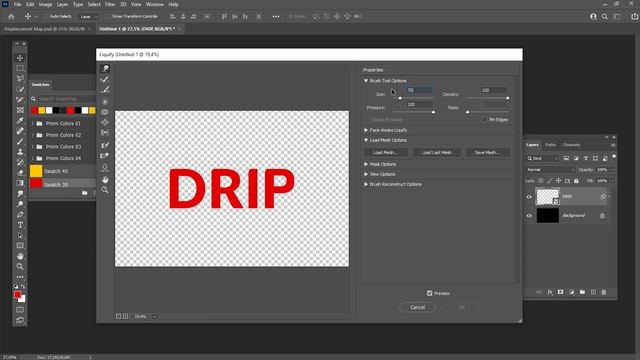Select the Bloat tool in Liquify
The height and width of the screenshot is (360, 640).
coord(105,122)
